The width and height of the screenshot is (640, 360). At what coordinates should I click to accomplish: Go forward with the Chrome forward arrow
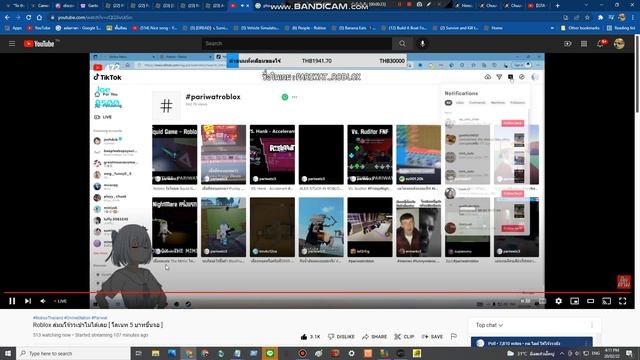[x=18, y=18]
